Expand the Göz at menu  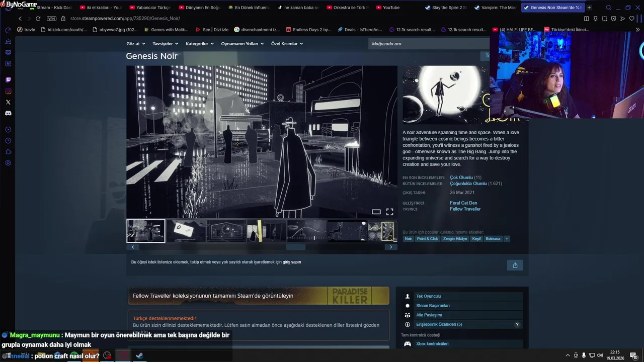[136, 44]
